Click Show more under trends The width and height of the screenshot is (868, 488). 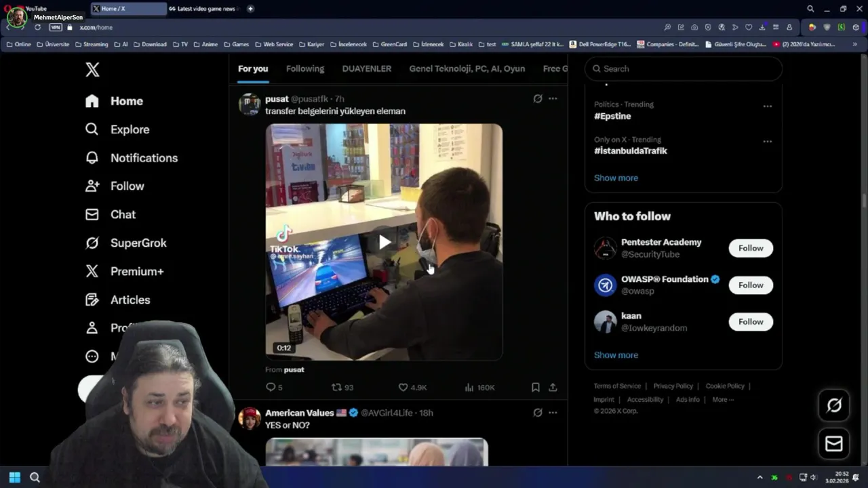pos(616,178)
